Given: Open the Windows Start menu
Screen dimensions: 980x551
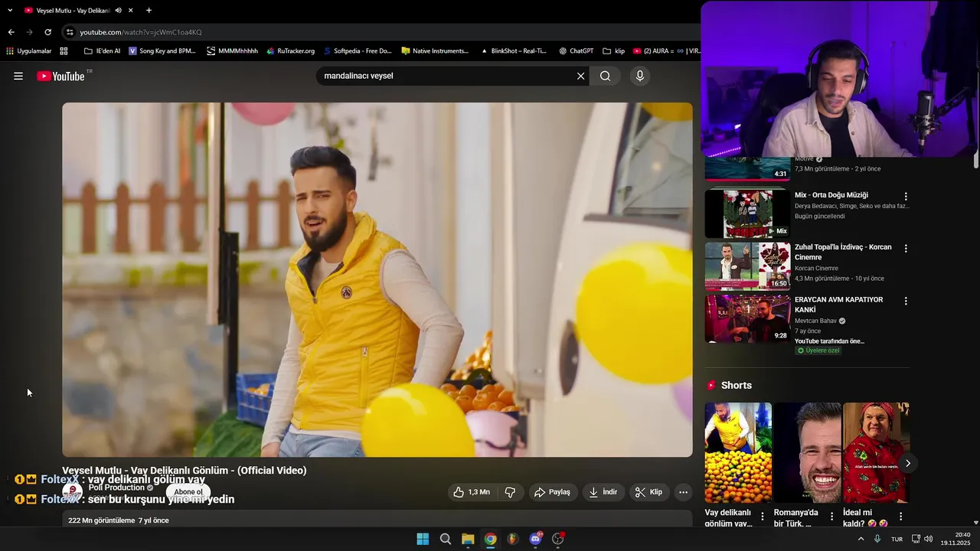Looking at the screenshot, I should (423, 539).
